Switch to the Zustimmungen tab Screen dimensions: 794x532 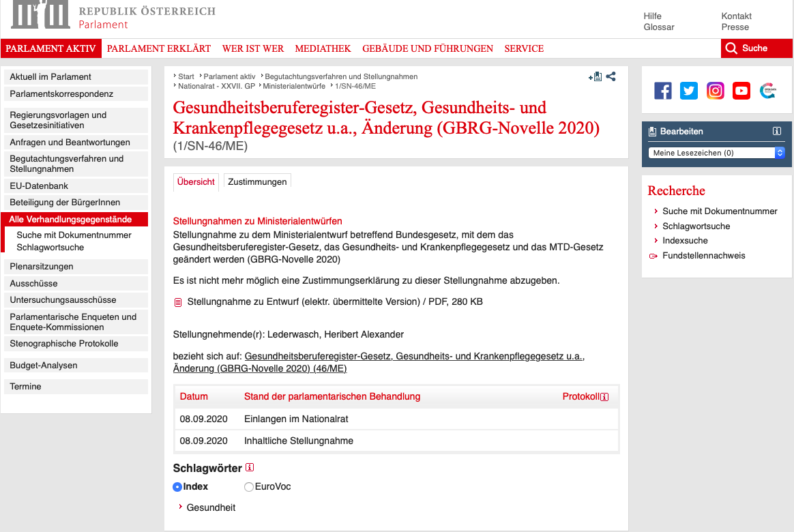tap(257, 181)
